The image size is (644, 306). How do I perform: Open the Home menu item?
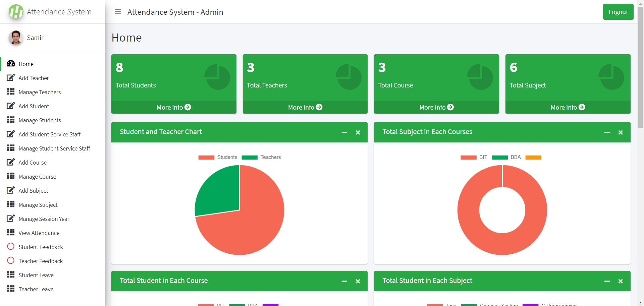[x=53, y=64]
